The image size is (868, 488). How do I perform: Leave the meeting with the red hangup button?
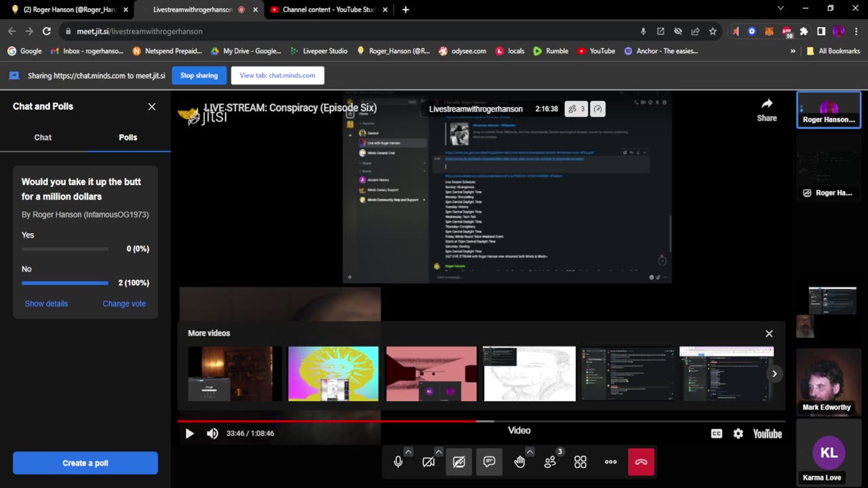642,462
